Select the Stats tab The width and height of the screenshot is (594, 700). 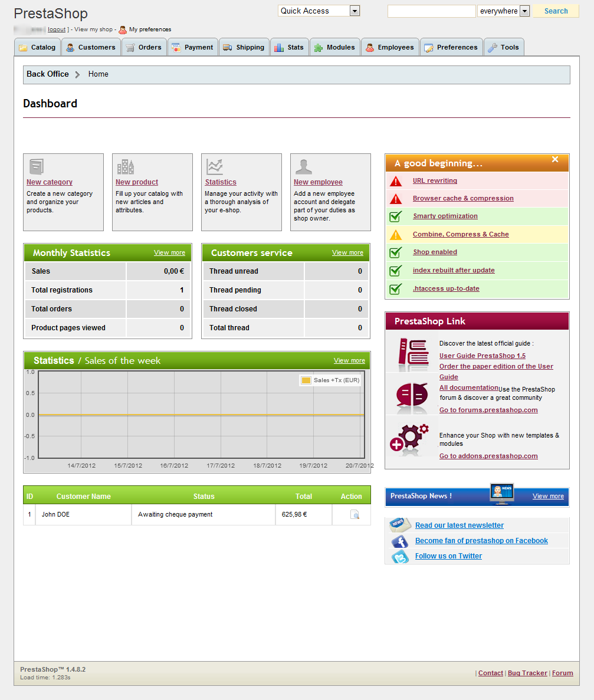tap(290, 47)
